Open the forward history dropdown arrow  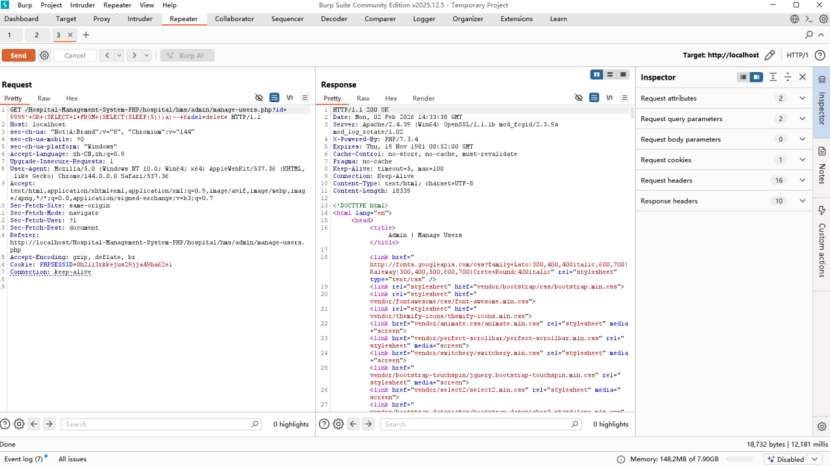coord(146,56)
